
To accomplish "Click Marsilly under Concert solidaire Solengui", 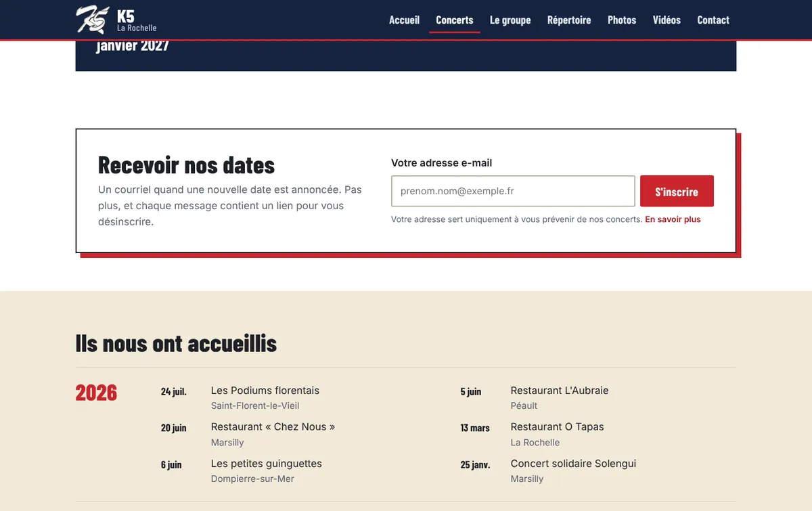I will (527, 479).
